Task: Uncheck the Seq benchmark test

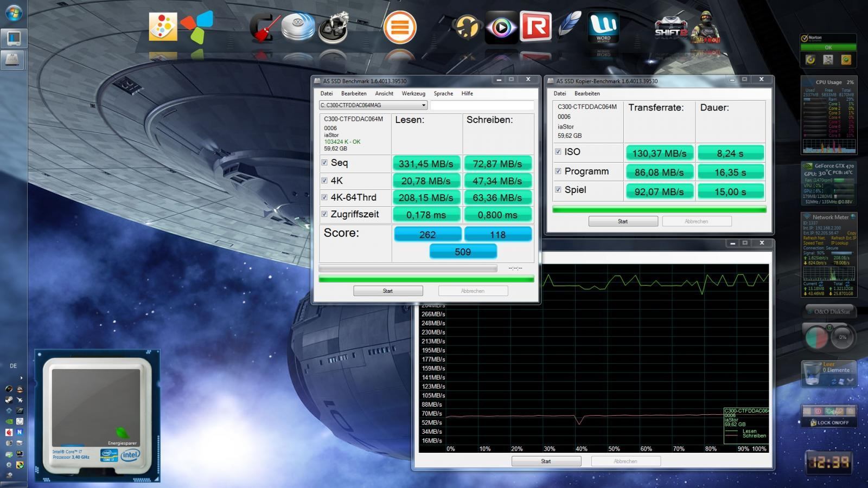Action: 324,163
